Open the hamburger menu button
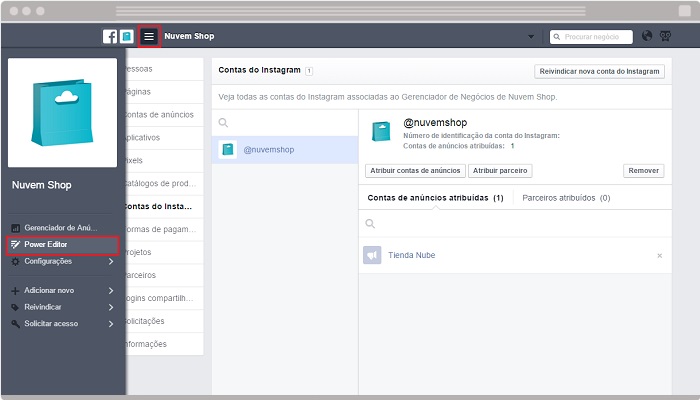The image size is (700, 400). pos(149,36)
